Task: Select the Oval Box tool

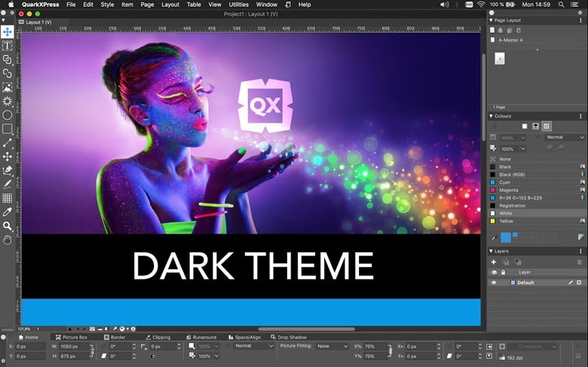Action: pyautogui.click(x=7, y=115)
